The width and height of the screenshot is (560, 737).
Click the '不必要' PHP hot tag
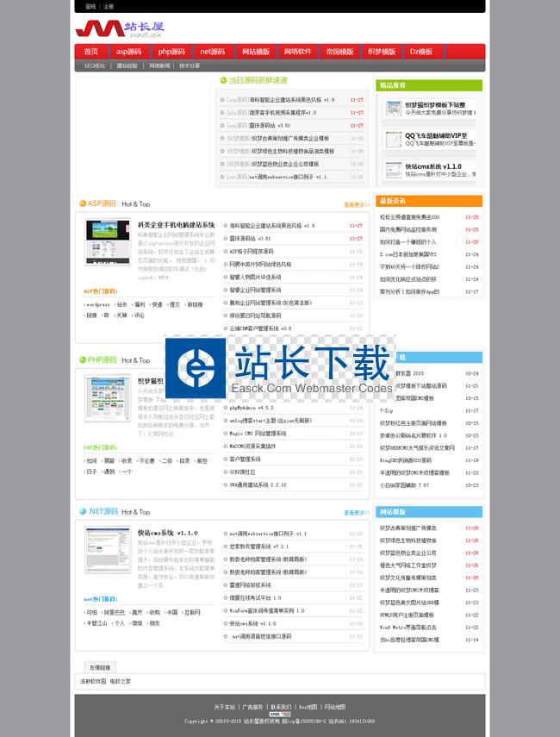point(147,461)
